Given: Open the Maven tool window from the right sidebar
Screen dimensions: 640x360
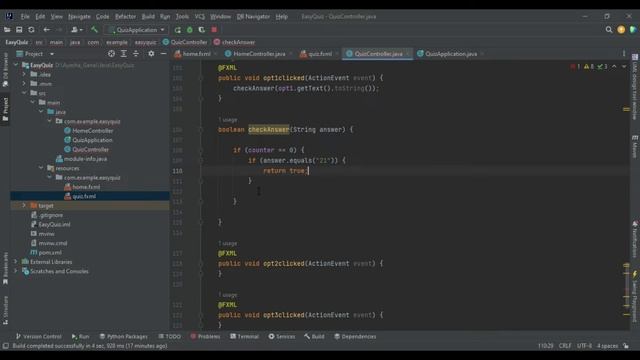Looking at the screenshot, I should tap(635, 147).
